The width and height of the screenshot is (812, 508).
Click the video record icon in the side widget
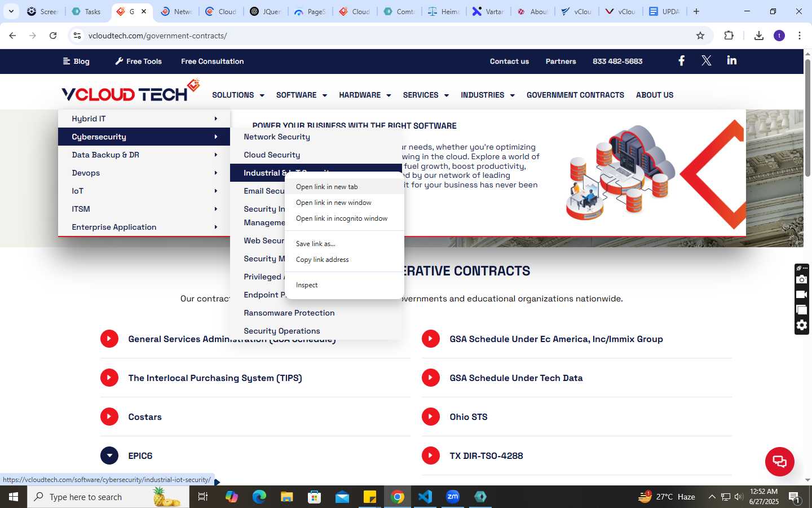[x=801, y=295]
